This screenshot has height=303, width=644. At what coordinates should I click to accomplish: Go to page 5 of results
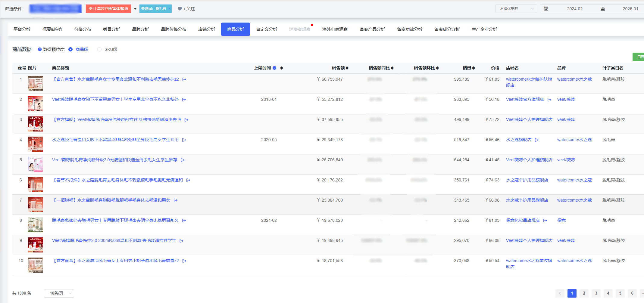[620, 293]
